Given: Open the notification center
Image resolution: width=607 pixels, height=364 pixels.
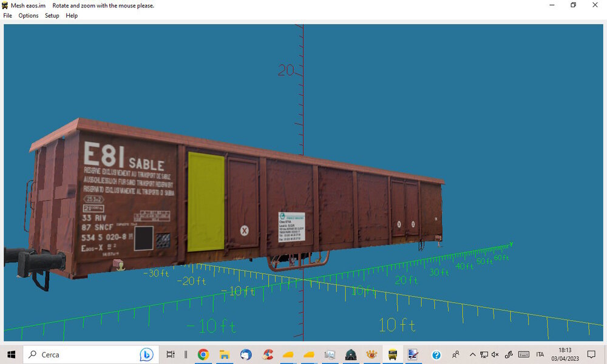Looking at the screenshot, I should [x=591, y=354].
